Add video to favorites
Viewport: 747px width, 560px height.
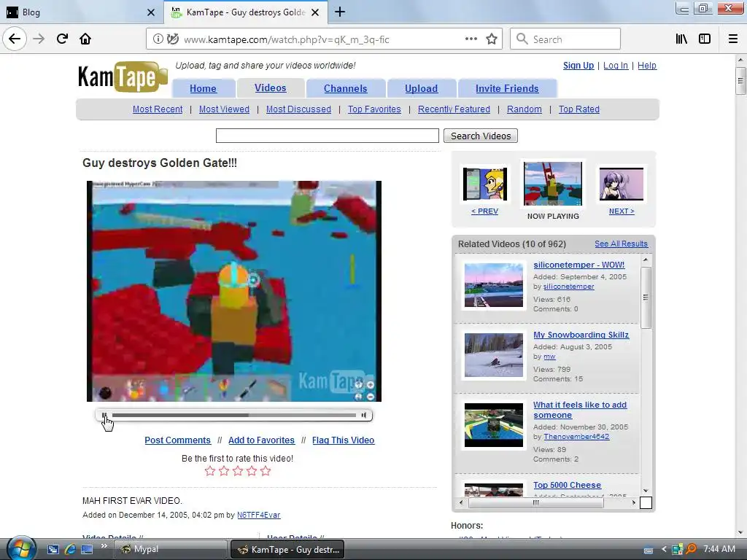coord(261,440)
